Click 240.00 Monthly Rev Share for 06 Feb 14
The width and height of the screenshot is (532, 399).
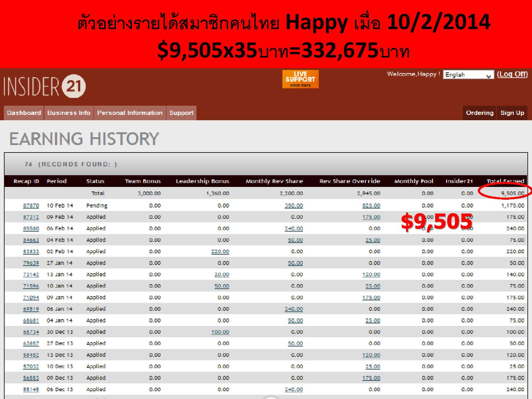point(294,229)
